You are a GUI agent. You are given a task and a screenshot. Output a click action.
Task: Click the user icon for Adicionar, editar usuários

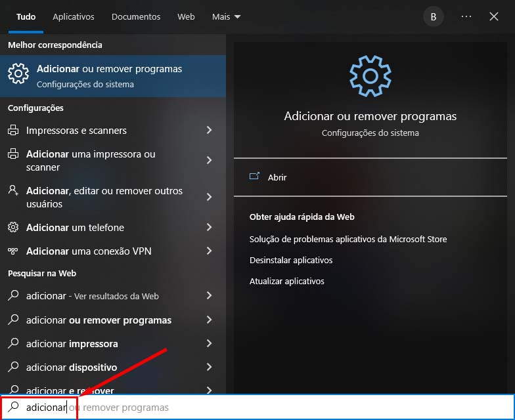pos(13,191)
